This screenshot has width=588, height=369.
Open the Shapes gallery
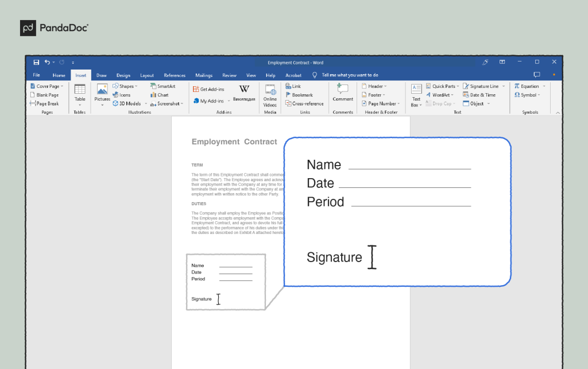pos(125,86)
